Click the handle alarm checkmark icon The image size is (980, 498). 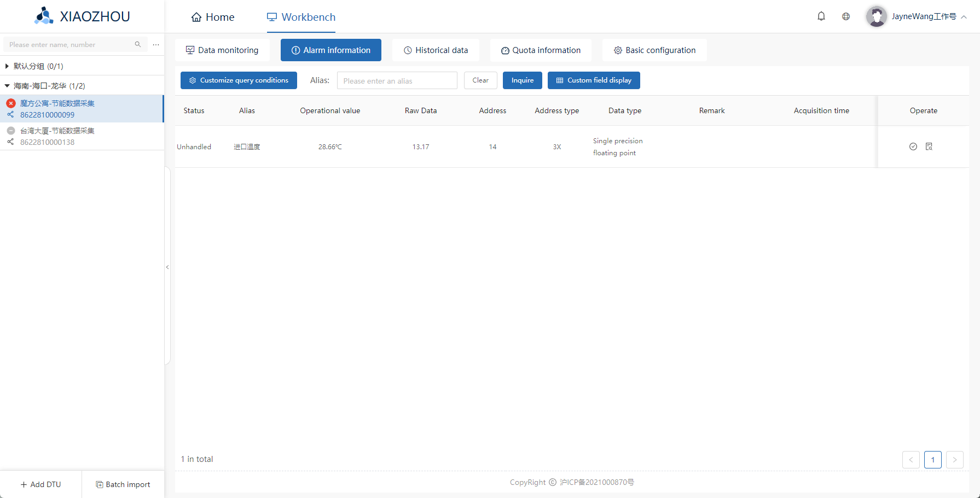(x=913, y=147)
